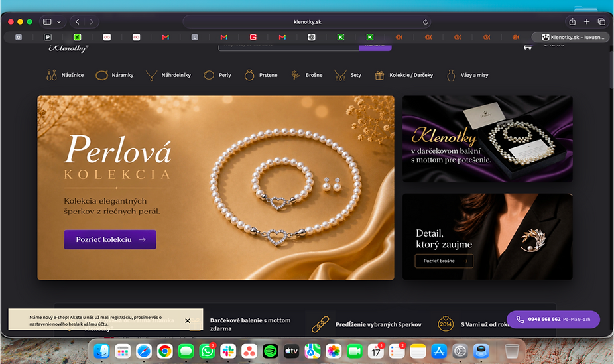Open Slack from the Dock

pyautogui.click(x=228, y=351)
